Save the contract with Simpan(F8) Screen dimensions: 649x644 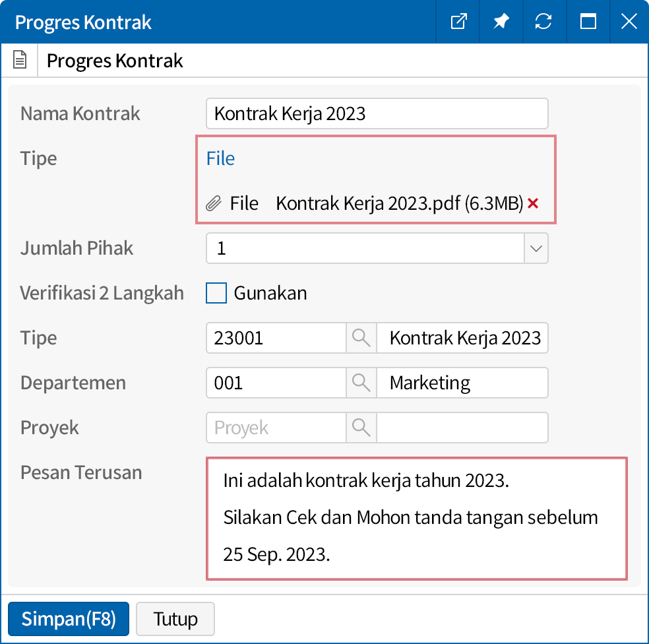pos(69,619)
